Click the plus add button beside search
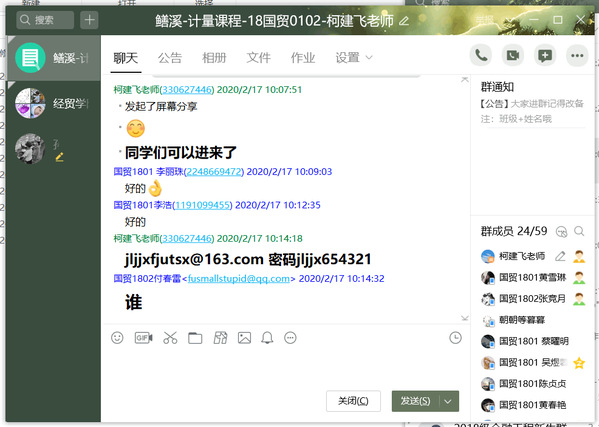Screen dimensions: 599x427 click(89, 20)
